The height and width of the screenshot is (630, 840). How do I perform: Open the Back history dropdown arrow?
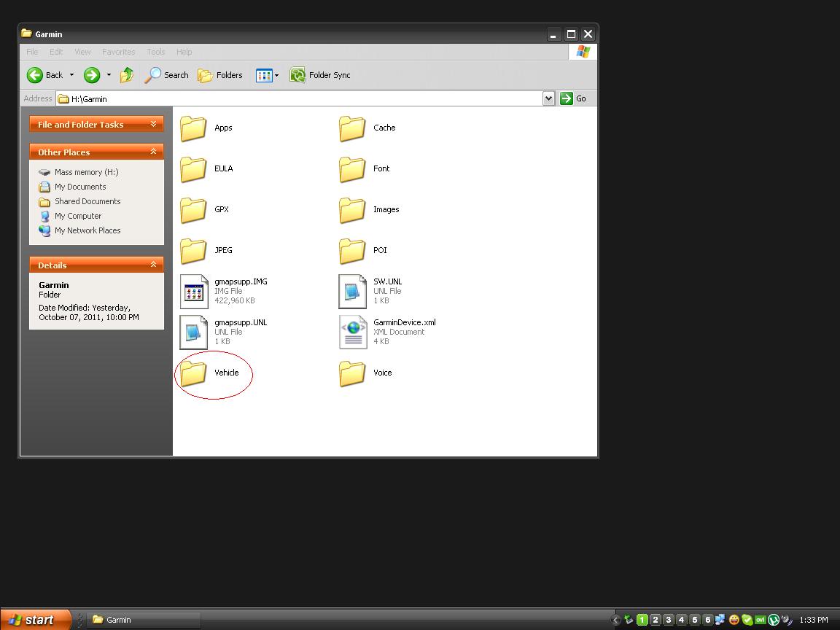[71, 75]
